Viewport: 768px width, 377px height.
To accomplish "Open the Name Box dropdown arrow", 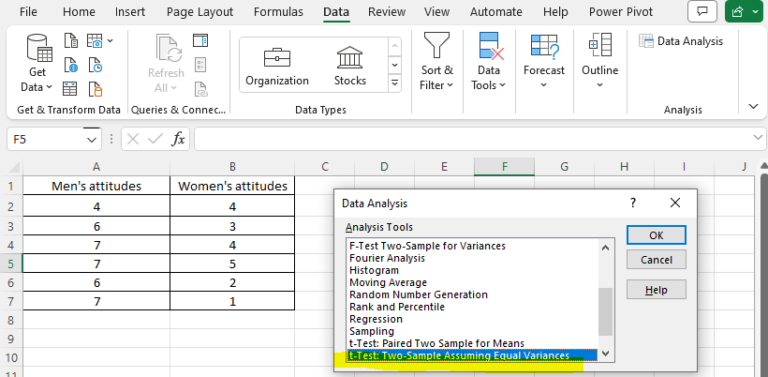I will pos(92,140).
